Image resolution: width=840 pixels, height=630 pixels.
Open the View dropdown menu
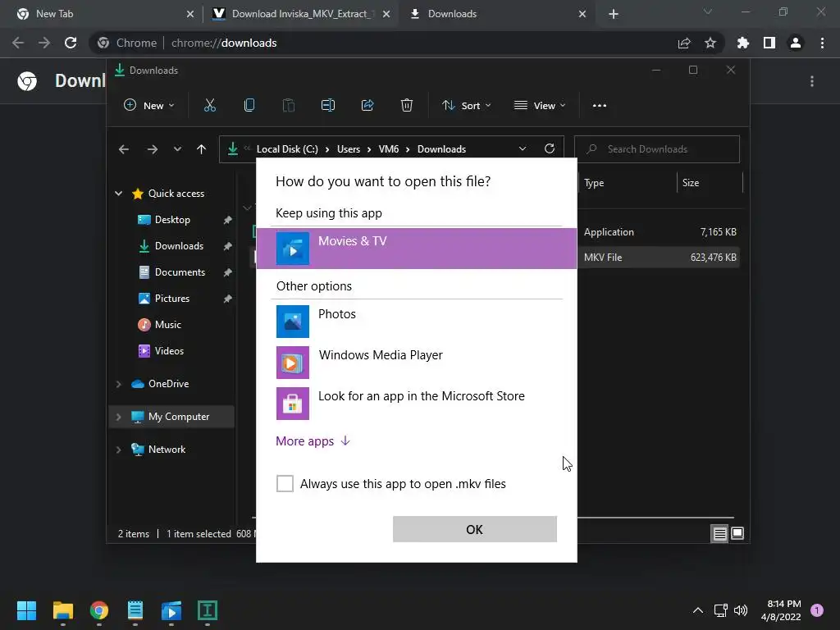(x=540, y=106)
